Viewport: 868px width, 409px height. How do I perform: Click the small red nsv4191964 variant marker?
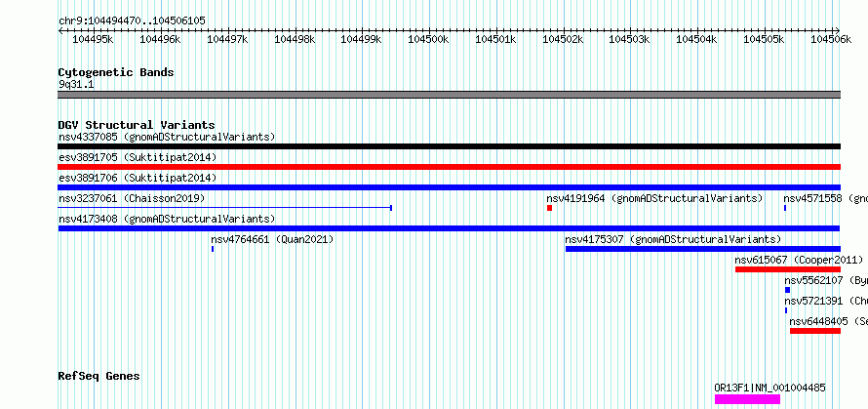click(550, 208)
